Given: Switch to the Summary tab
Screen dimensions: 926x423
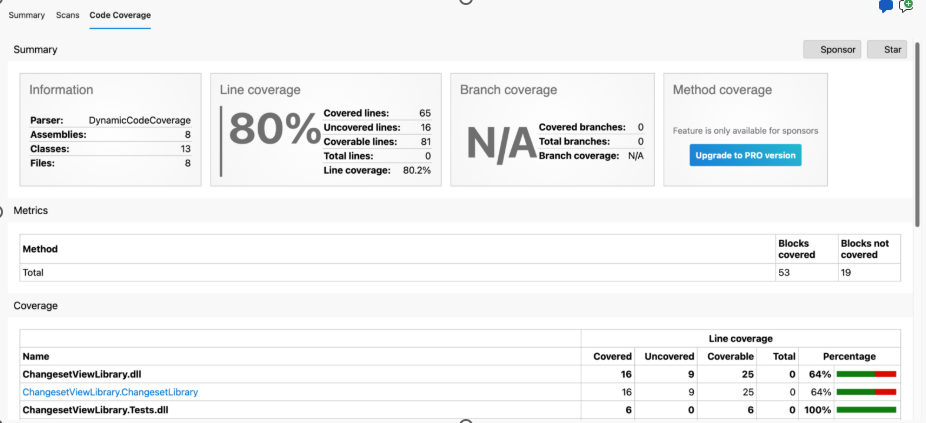Looking at the screenshot, I should coord(27,16).
